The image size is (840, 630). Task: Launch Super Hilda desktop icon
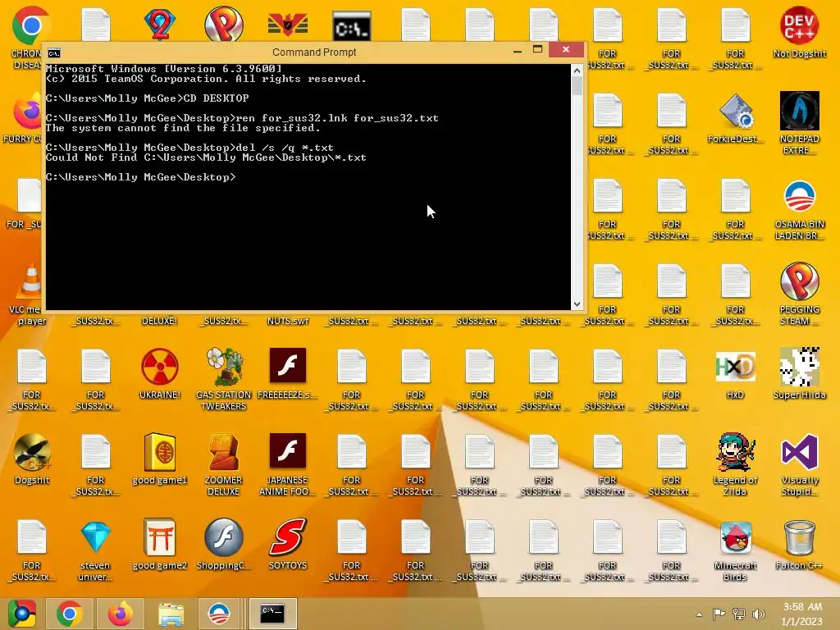(x=799, y=373)
